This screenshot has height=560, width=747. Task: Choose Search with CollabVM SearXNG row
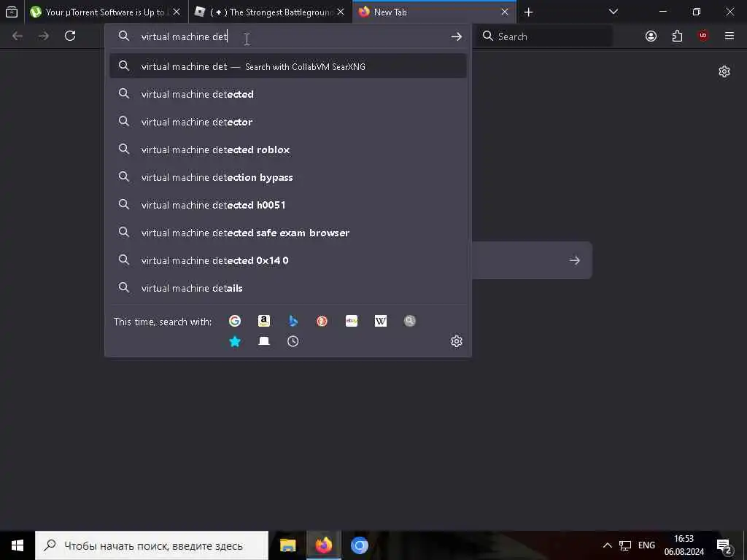click(287, 66)
